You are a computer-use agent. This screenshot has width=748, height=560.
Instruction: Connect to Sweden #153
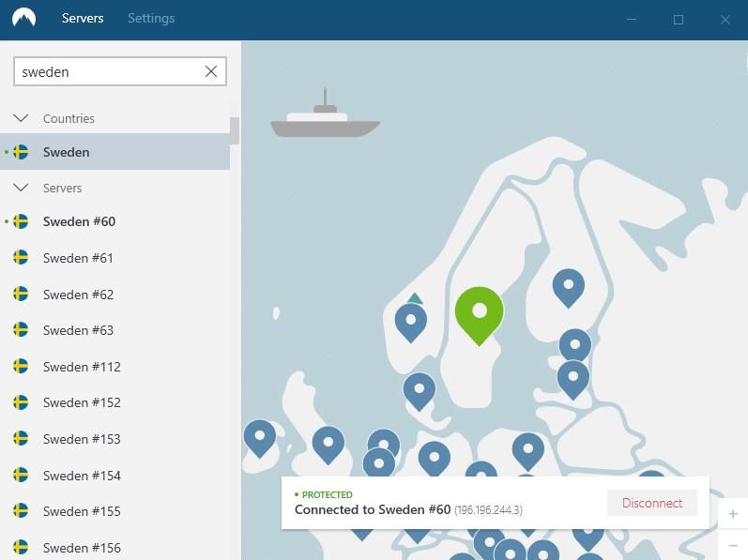pos(114,439)
